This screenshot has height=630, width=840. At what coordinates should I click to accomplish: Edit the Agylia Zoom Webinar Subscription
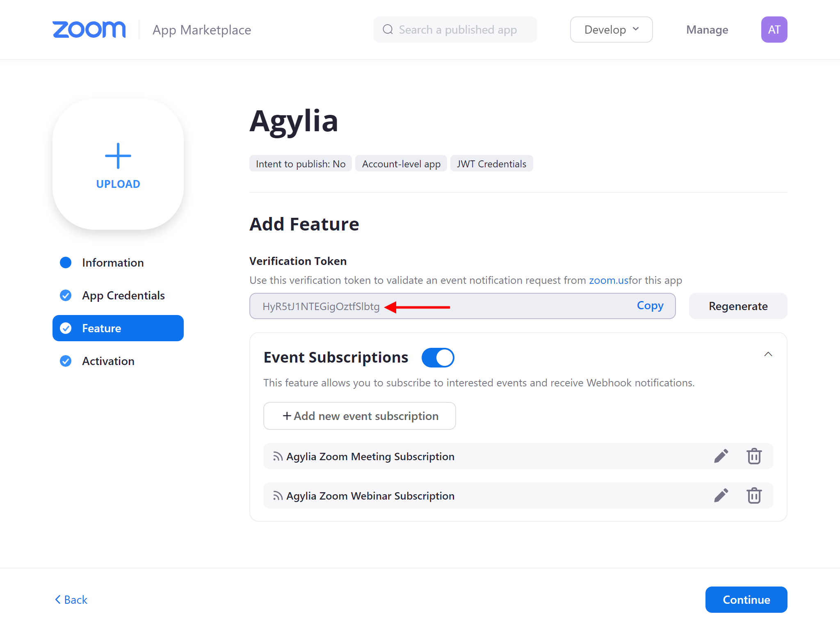pos(721,495)
